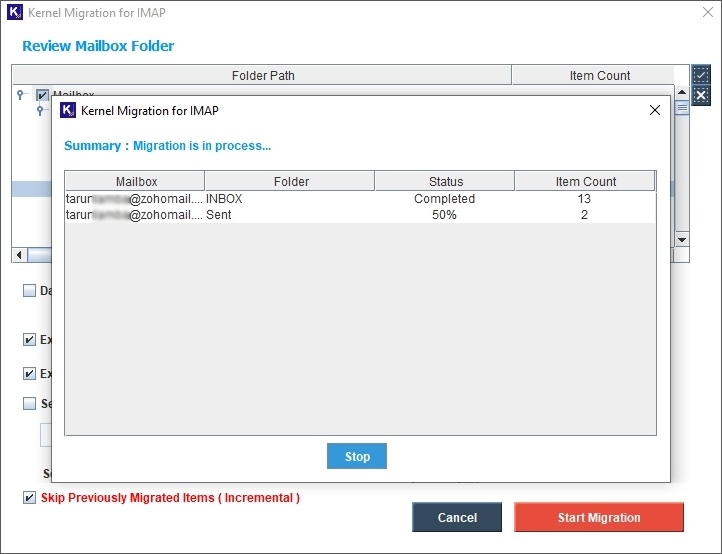The image size is (722, 554).
Task: Click the Kernel logo in summary dialog
Action: [x=68, y=111]
